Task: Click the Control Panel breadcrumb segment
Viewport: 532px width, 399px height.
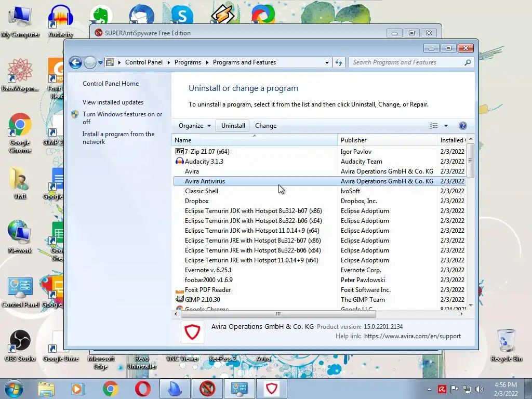Action: (144, 62)
